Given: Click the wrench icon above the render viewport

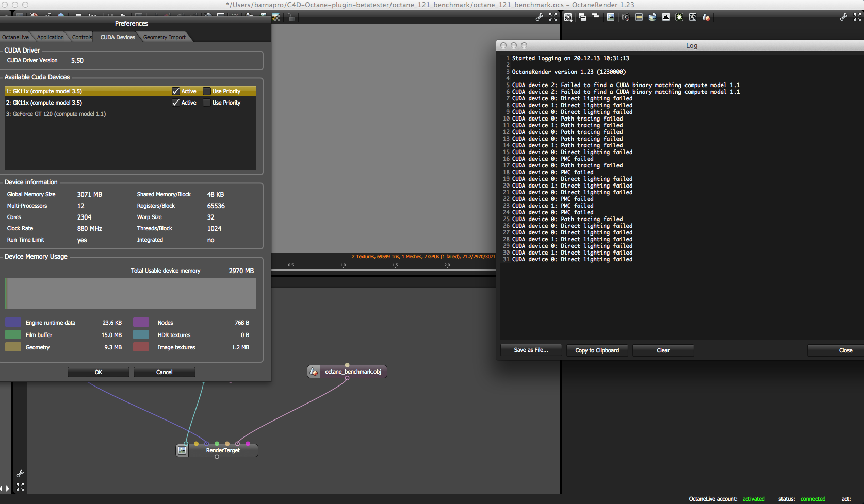Looking at the screenshot, I should pos(540,17).
